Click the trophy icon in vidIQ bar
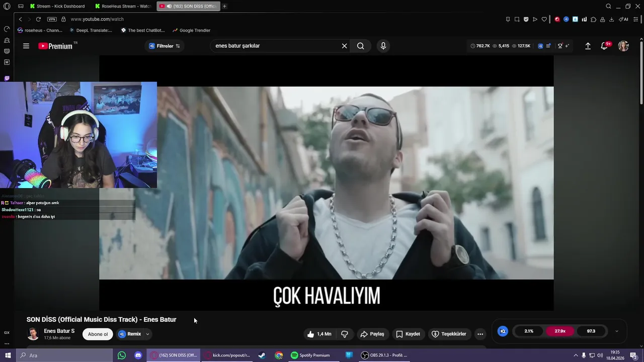The width and height of the screenshot is (644, 362). tap(560, 46)
